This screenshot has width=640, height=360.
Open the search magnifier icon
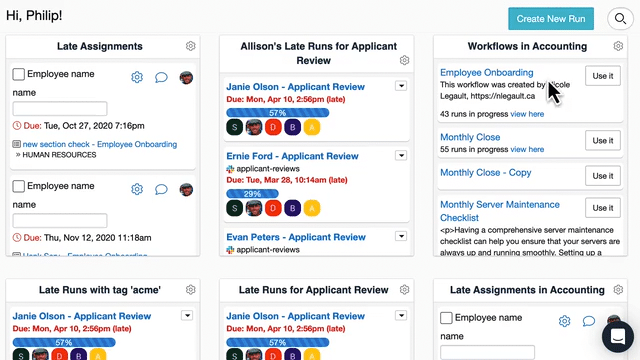pos(620,19)
